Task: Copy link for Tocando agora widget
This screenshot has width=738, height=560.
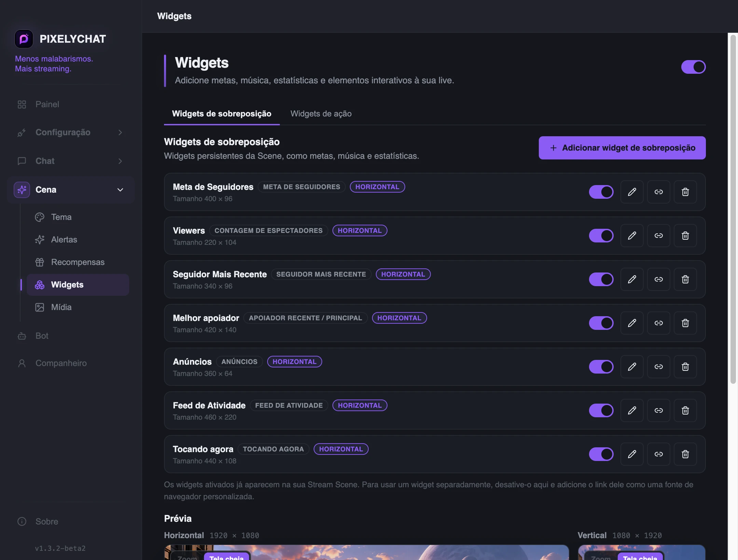Action: tap(658, 454)
